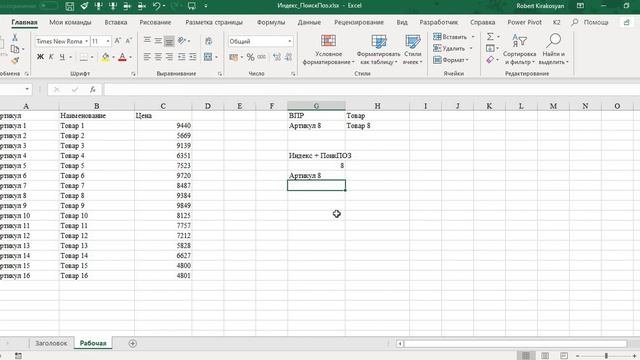Increase font size with the larger A
The width and height of the screenshot is (640, 360).
pyautogui.click(x=118, y=41)
